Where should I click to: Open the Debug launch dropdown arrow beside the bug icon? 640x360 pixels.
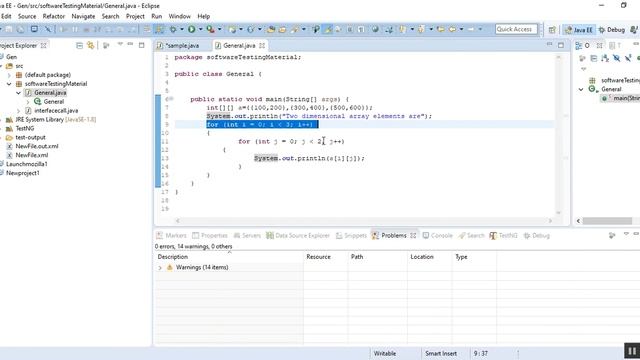(182, 29)
